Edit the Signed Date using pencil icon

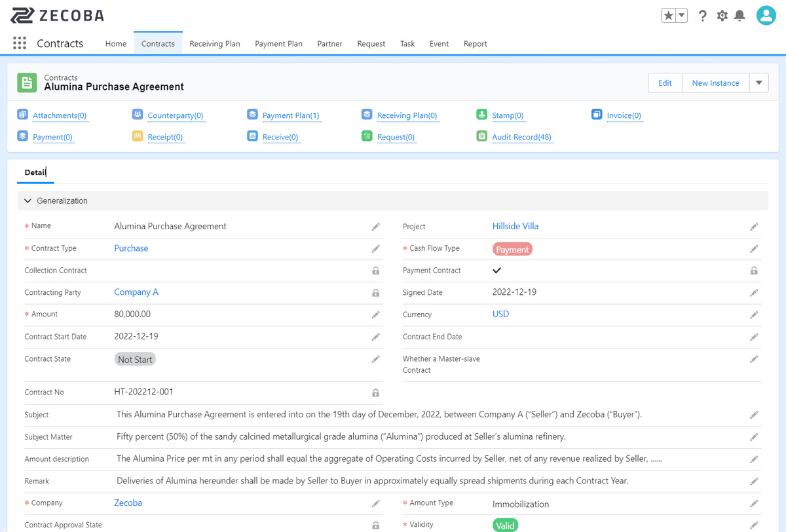754,293
